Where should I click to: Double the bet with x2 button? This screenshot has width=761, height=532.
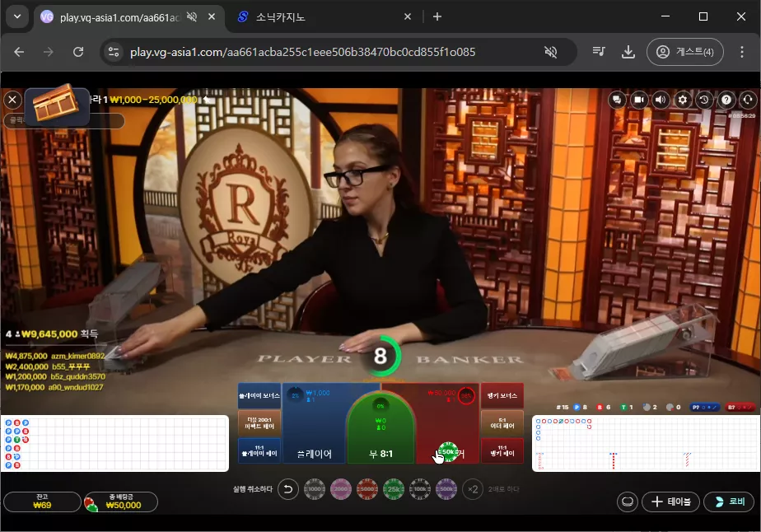point(473,489)
